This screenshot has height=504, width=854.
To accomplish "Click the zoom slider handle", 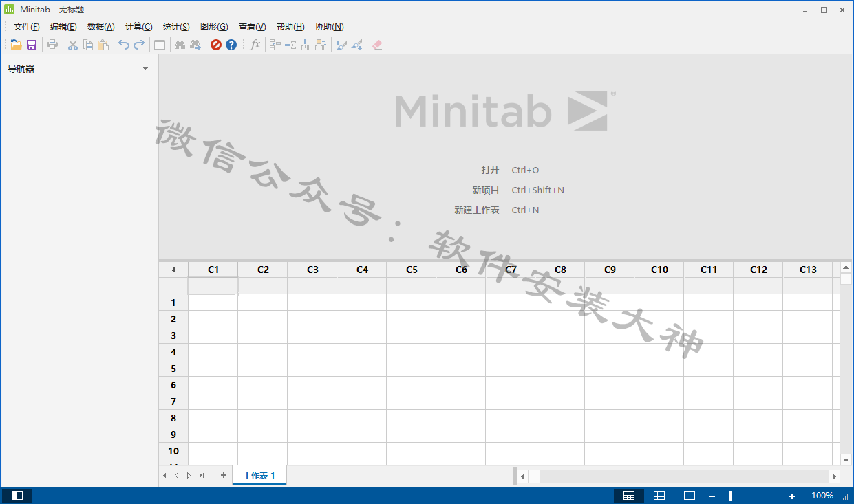I will (x=730, y=496).
